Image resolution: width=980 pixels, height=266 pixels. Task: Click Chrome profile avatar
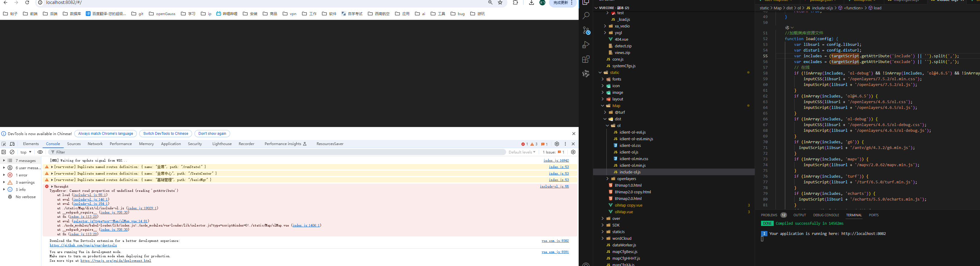pyautogui.click(x=542, y=3)
